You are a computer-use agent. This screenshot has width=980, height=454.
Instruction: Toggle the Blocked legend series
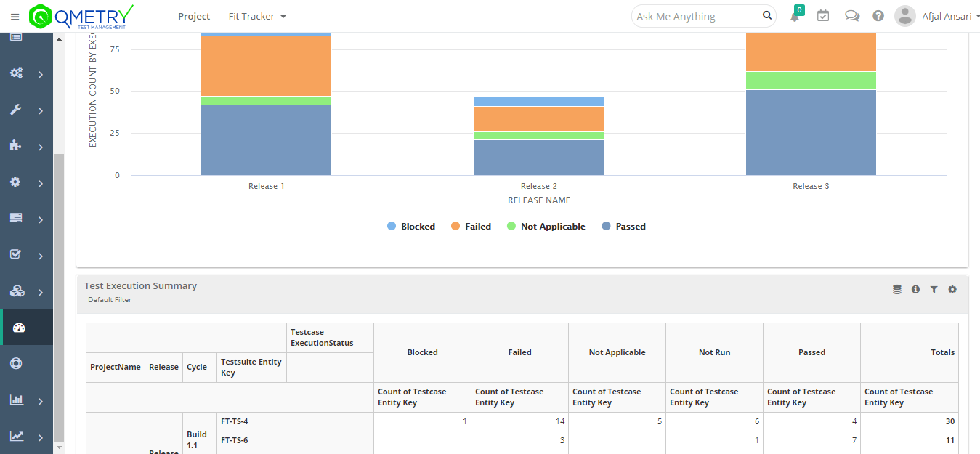point(411,227)
